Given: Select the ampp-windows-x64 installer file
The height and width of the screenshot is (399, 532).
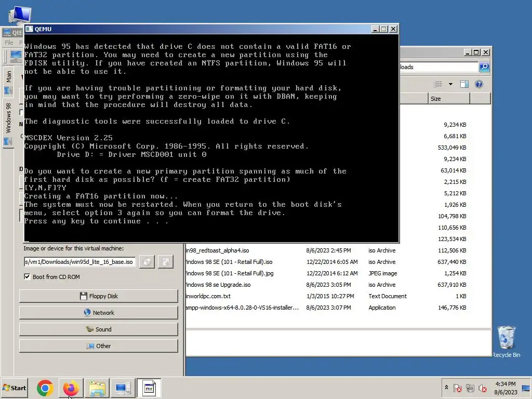Looking at the screenshot, I should click(x=242, y=308).
